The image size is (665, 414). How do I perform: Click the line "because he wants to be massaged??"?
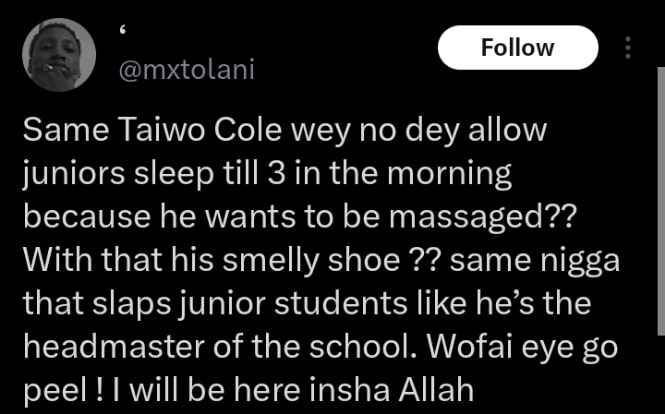[300, 216]
